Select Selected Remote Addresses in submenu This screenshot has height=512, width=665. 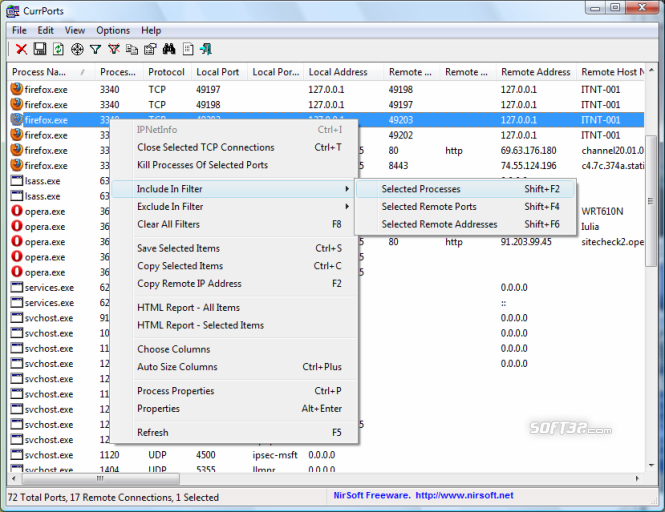click(x=465, y=224)
